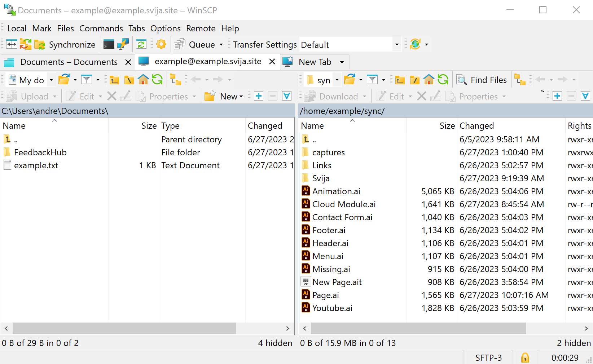Toggle the remote directory tree view

519,80
